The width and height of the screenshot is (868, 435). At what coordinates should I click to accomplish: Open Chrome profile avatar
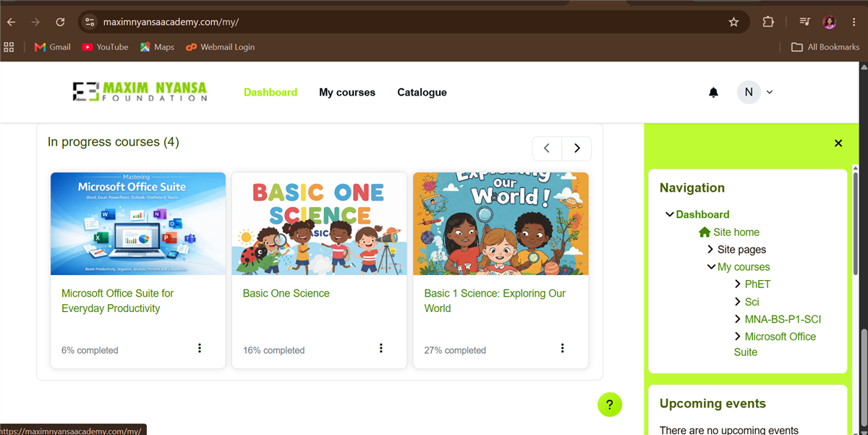pyautogui.click(x=830, y=22)
